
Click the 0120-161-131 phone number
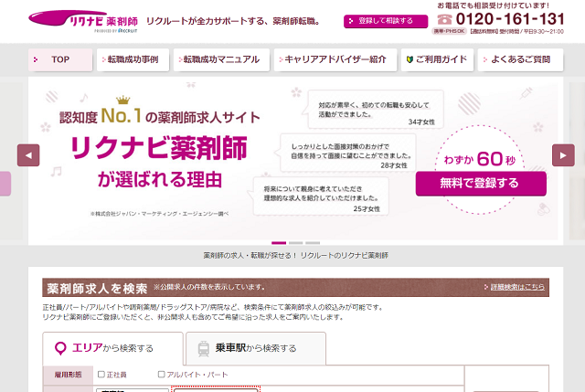click(x=510, y=19)
